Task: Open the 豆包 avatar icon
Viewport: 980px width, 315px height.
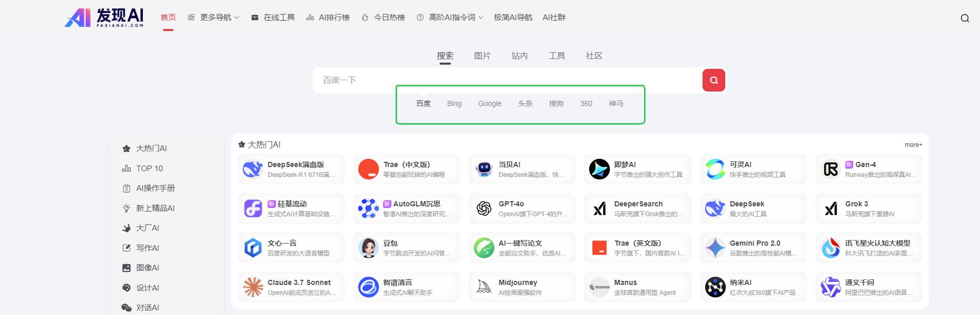Action: point(369,248)
